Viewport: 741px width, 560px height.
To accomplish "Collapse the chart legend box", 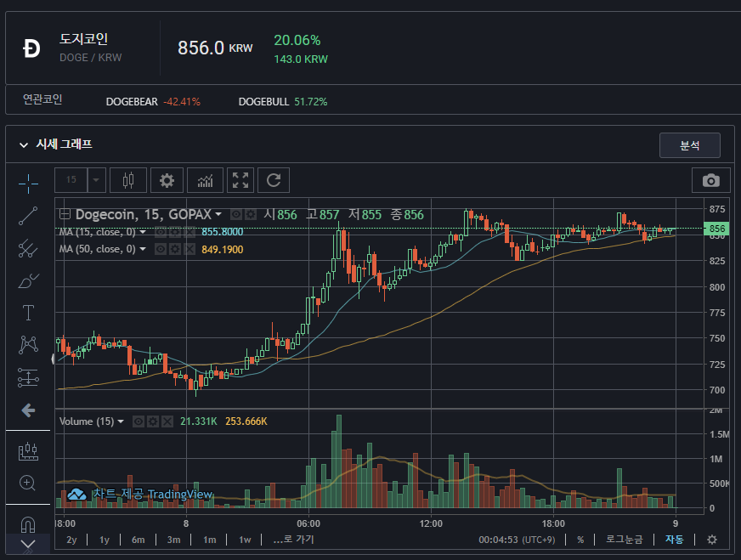I will pos(65,214).
